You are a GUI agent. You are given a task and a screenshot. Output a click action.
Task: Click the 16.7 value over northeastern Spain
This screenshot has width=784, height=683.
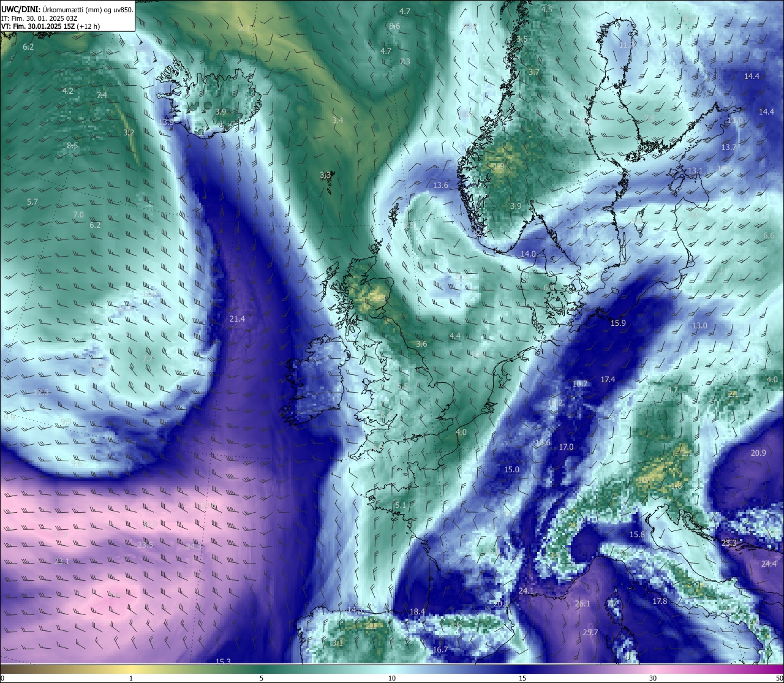coord(440,650)
